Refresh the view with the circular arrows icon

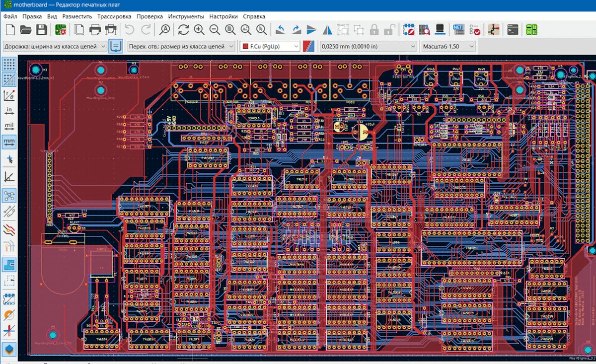(184, 29)
